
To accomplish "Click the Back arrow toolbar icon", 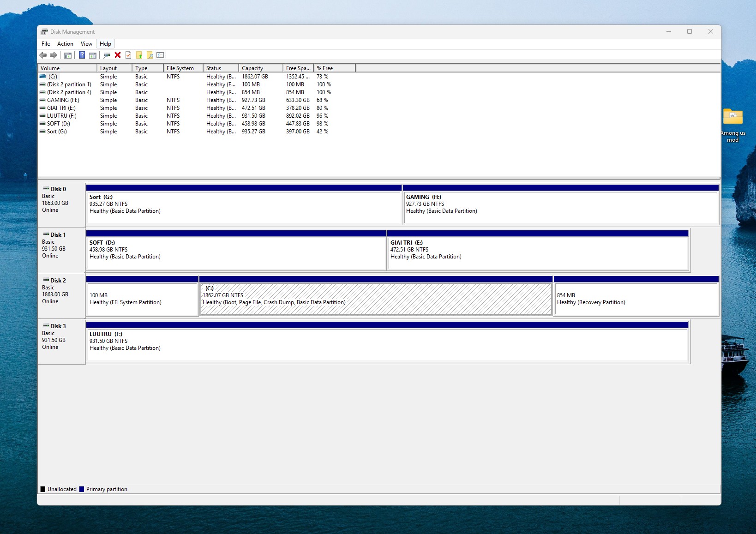I will click(x=43, y=55).
